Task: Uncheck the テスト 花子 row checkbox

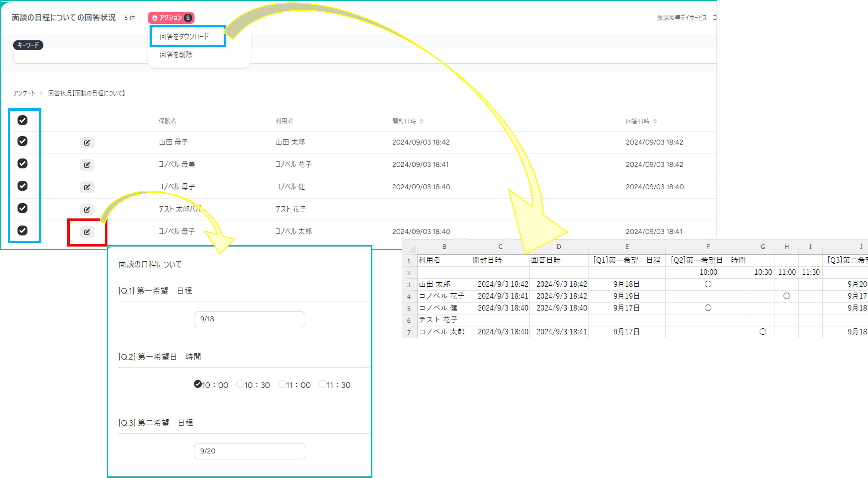Action: [x=23, y=208]
